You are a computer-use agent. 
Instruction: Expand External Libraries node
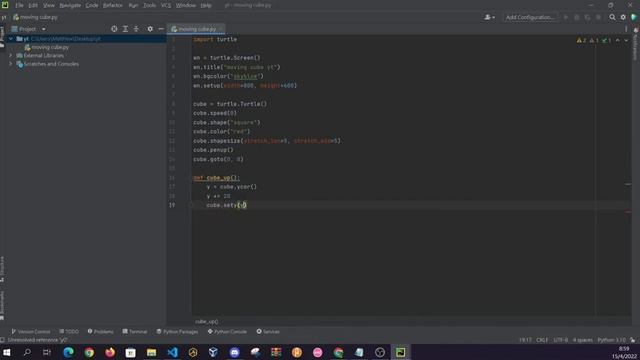click(x=11, y=56)
